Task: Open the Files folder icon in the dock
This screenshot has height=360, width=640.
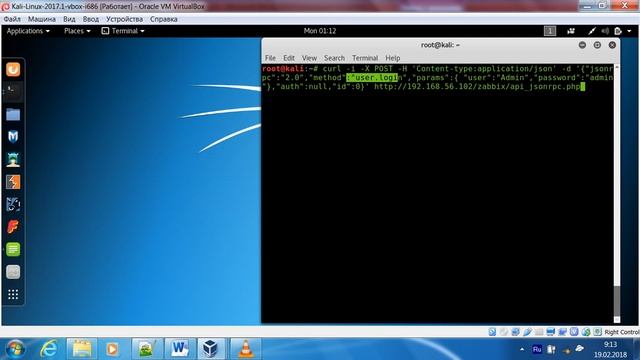Action: [13, 114]
